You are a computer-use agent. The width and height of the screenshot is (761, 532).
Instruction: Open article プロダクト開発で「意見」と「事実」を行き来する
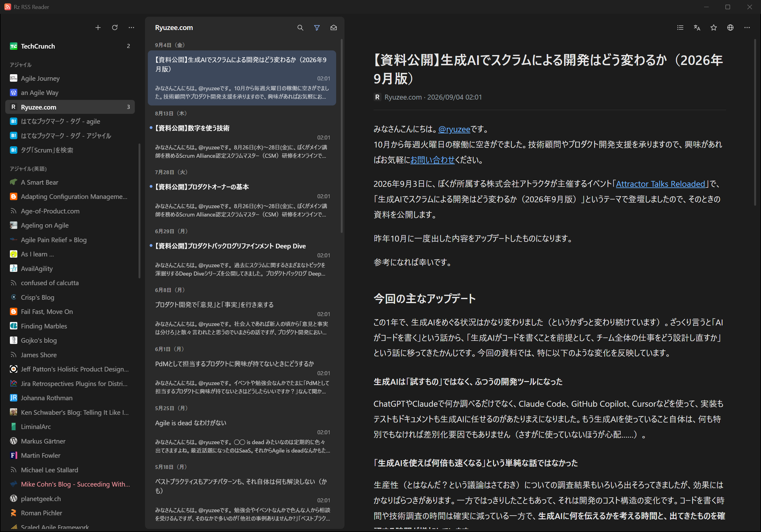coord(242,318)
